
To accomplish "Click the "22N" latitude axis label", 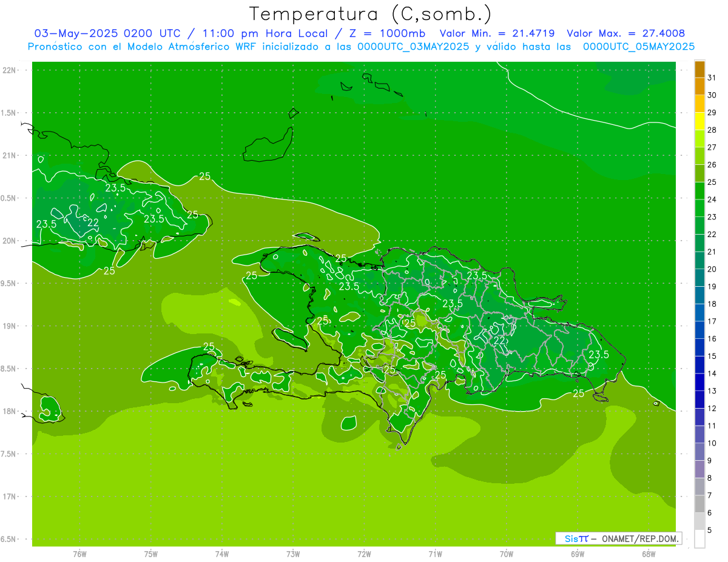I will (x=9, y=70).
